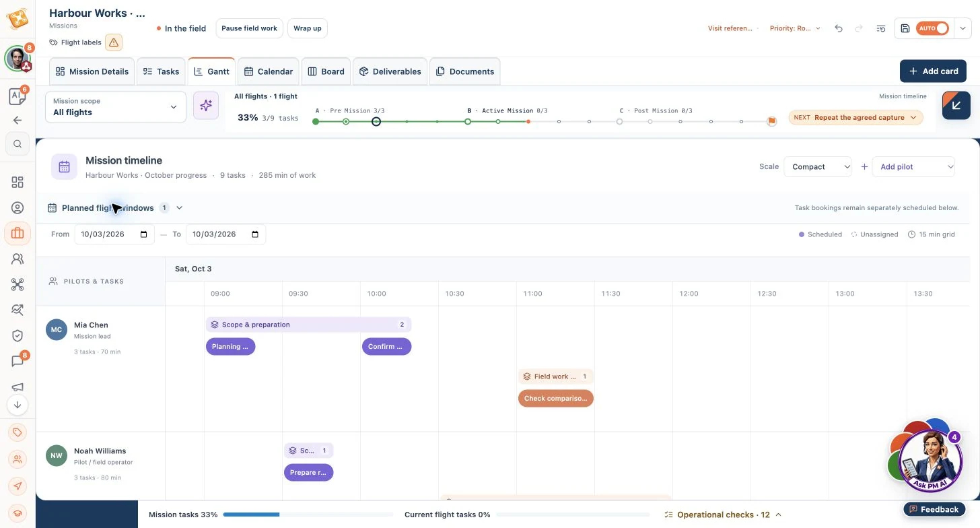Expand the Planned flight windows section
This screenshot has width=980, height=528.
tap(115, 208)
